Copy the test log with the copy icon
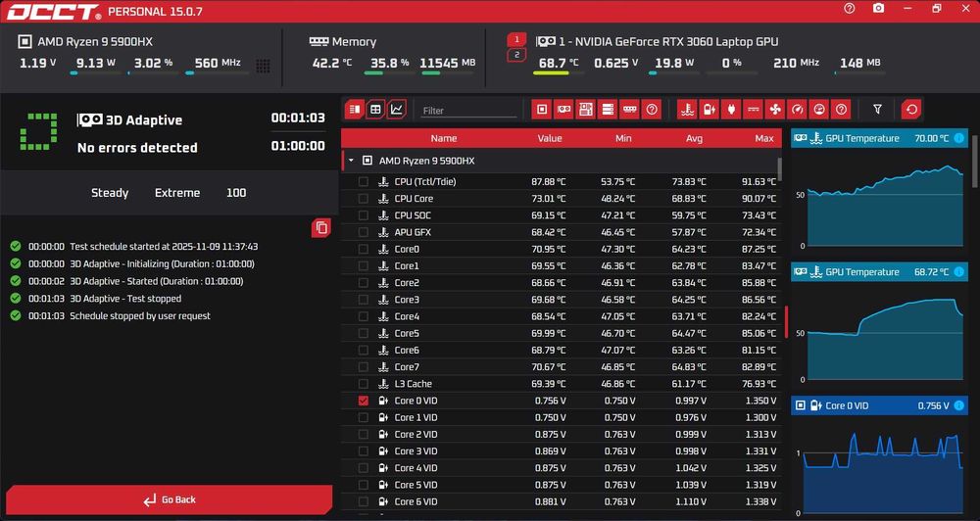 pyautogui.click(x=321, y=228)
